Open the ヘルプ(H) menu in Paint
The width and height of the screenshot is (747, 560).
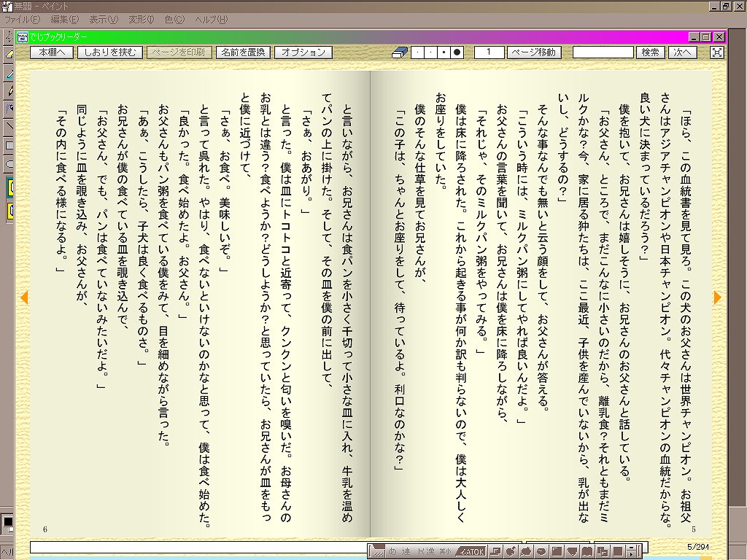coord(212,20)
